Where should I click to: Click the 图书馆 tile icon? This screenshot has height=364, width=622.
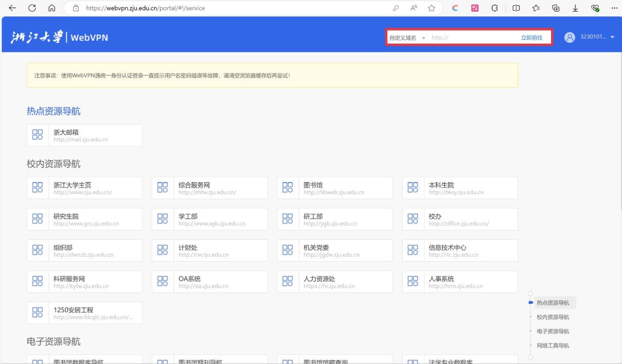click(x=288, y=188)
